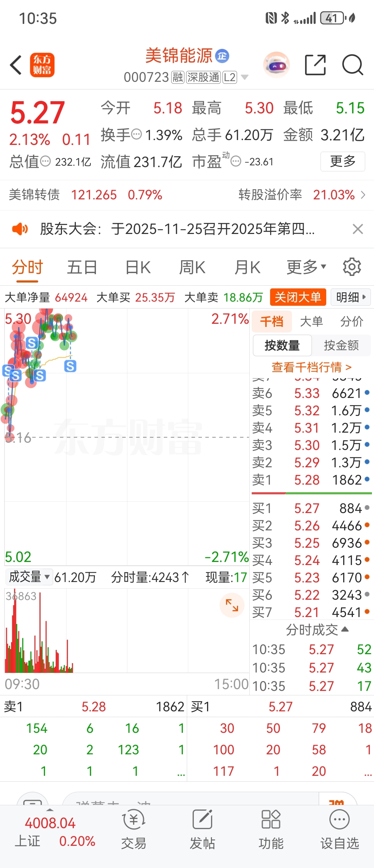Tap the 深股通 badge
The width and height of the screenshot is (374, 868).
point(203,77)
